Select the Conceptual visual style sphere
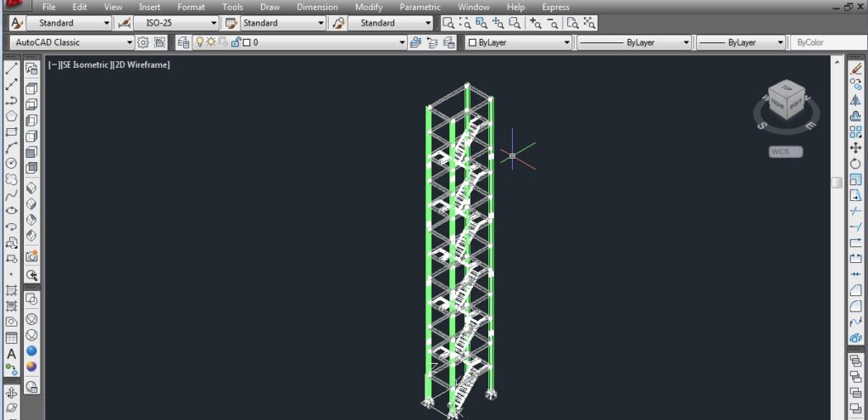This screenshot has height=420, width=868. click(32, 367)
